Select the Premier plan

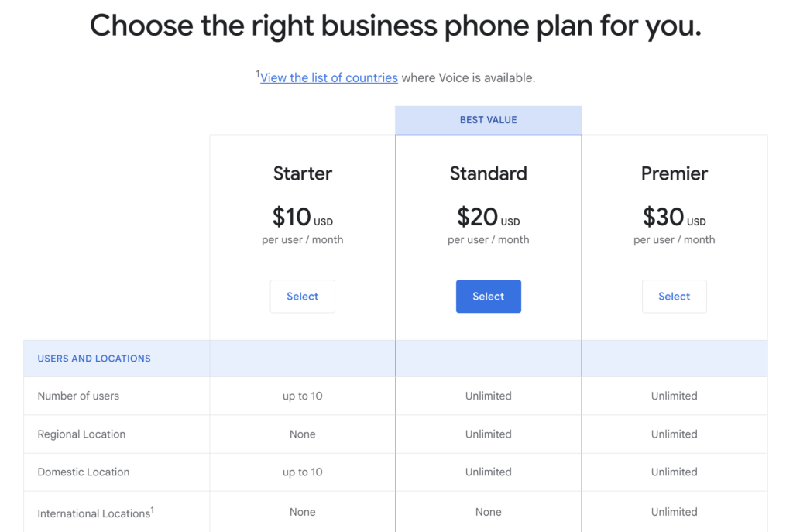pos(675,297)
